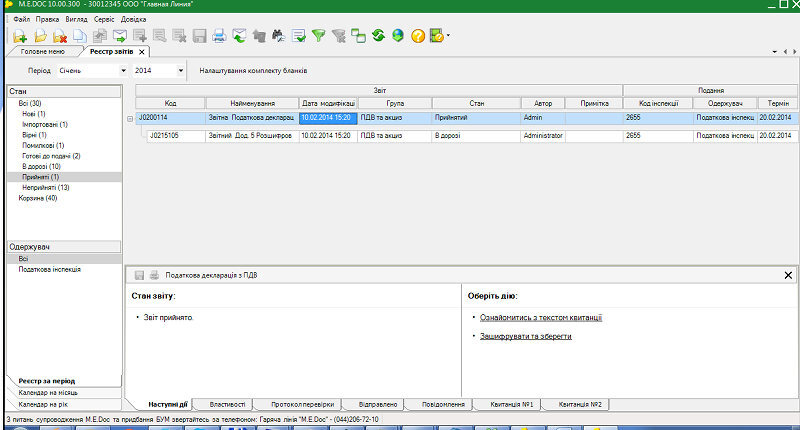Click the create new report icon

click(x=19, y=36)
